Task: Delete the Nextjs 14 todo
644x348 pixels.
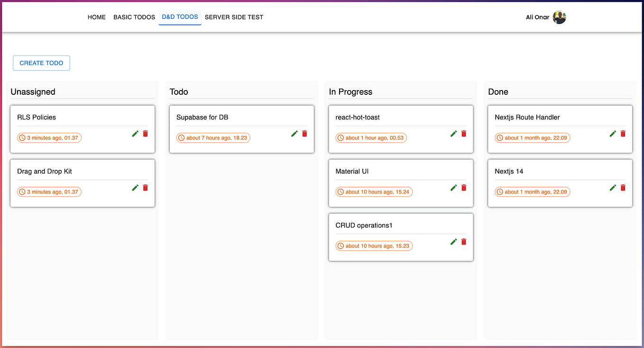Action: [623, 187]
